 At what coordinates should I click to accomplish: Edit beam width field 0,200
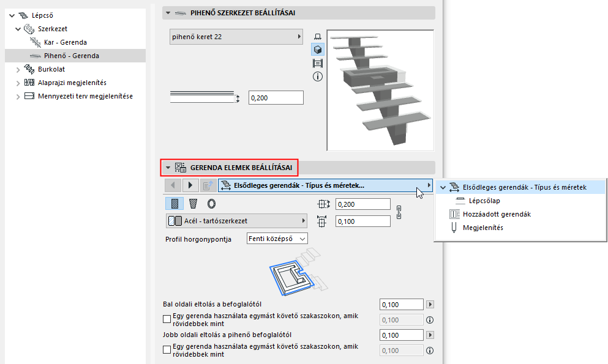(x=363, y=204)
